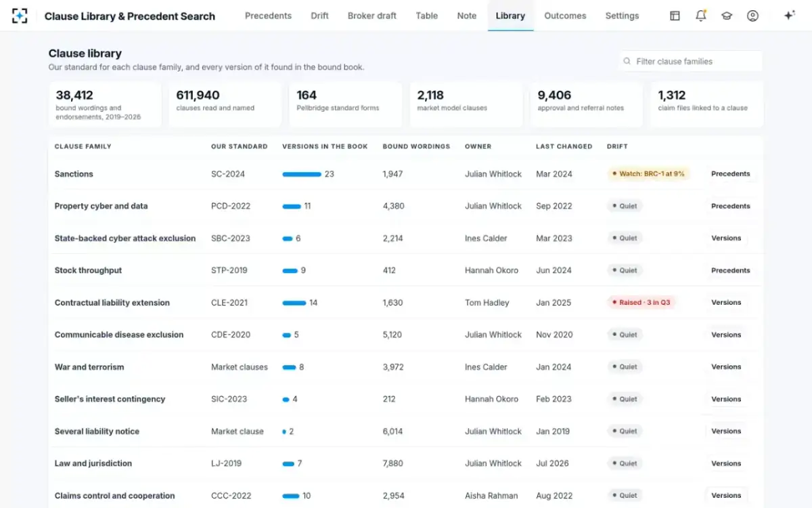Click the Quiet badge for Stock throughput

pyautogui.click(x=625, y=270)
